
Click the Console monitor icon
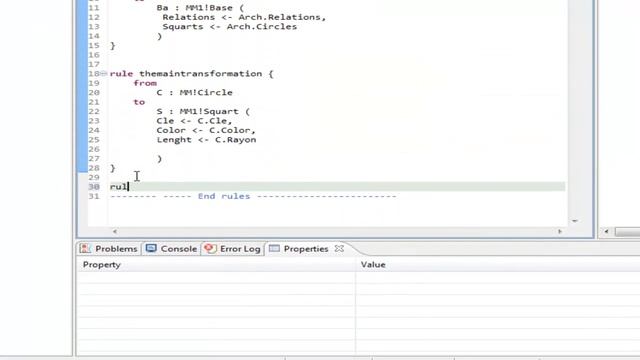tap(151, 248)
